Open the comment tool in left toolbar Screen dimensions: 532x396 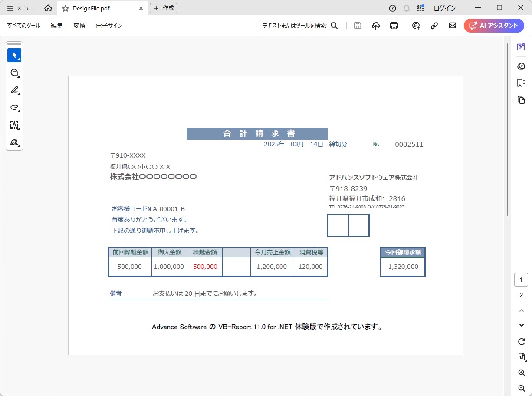point(14,73)
